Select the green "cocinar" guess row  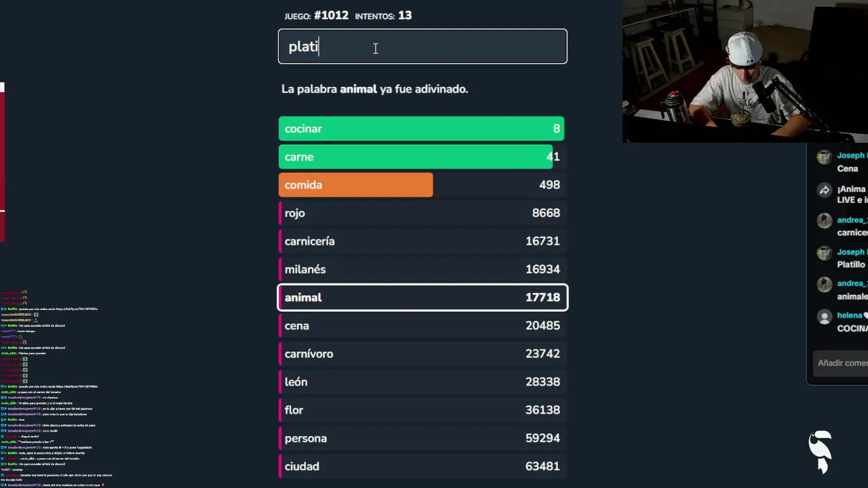[x=421, y=129]
